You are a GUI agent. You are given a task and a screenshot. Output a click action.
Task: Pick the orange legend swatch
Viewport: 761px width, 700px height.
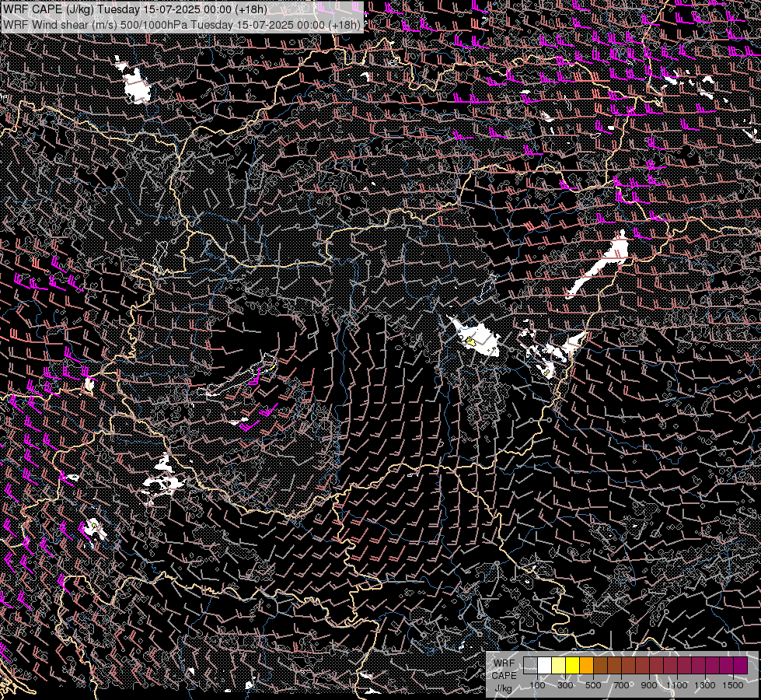pyautogui.click(x=586, y=665)
